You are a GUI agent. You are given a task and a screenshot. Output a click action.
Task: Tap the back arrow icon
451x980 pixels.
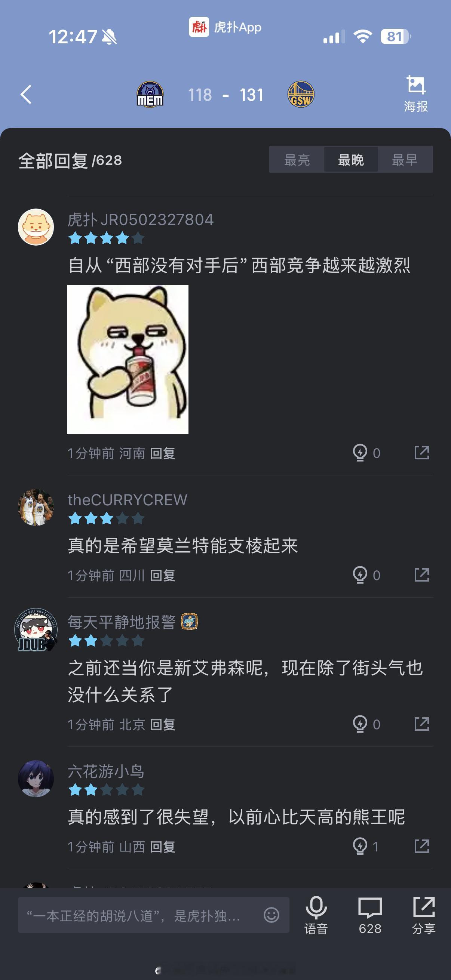[26, 94]
